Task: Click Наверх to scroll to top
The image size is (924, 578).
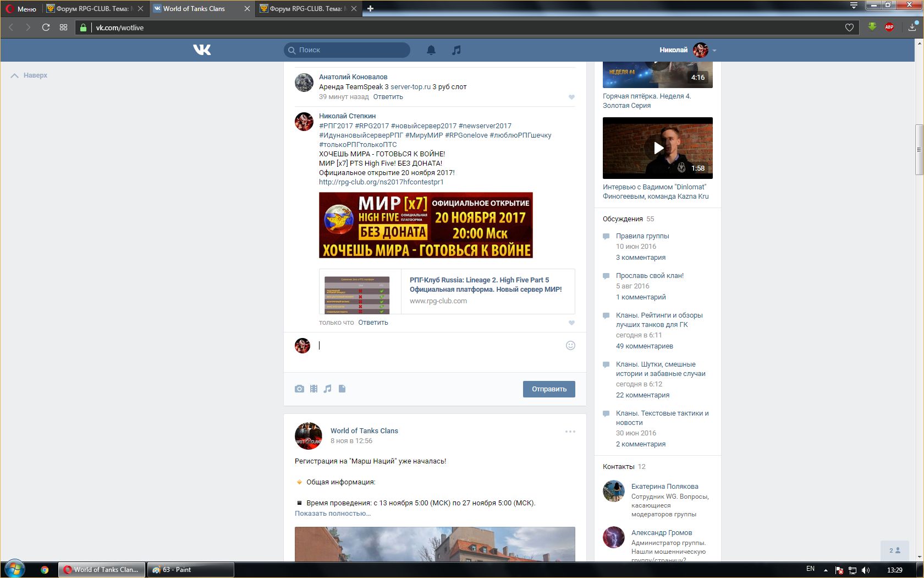Action: pos(29,75)
